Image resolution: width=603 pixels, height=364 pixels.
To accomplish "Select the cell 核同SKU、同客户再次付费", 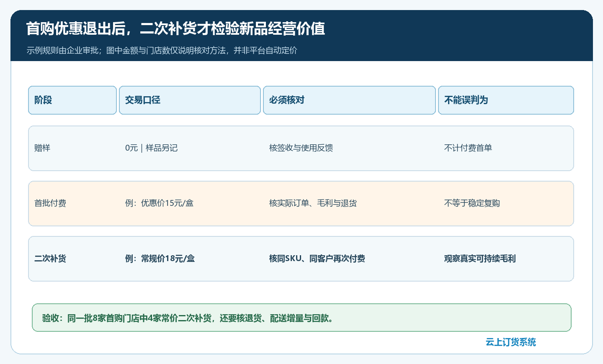I will pyautogui.click(x=317, y=259).
